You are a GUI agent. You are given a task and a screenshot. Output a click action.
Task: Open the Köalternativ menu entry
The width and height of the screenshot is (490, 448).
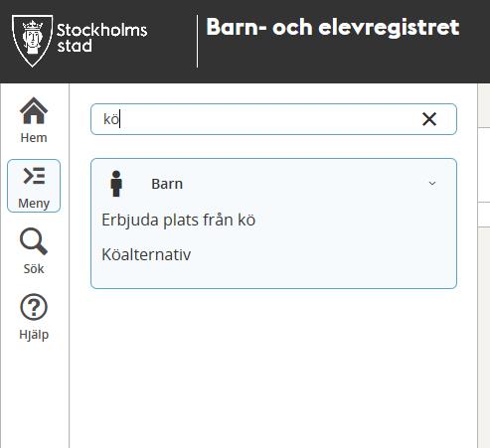146,254
